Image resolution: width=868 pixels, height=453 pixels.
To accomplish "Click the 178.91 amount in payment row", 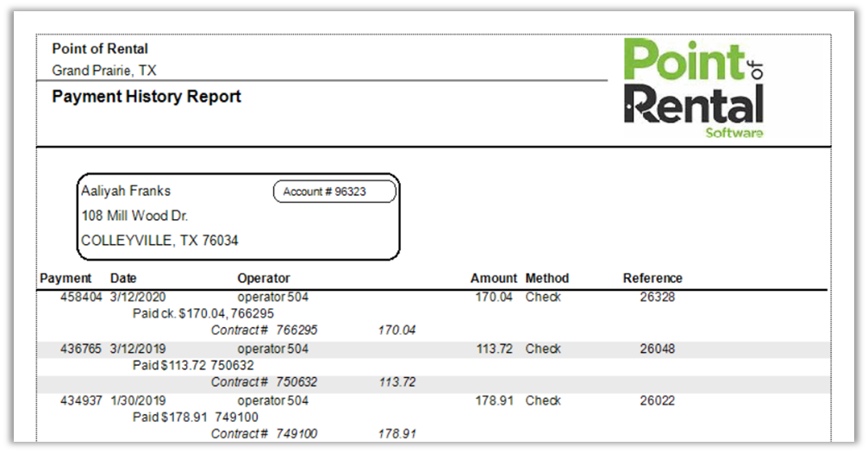I will pyautogui.click(x=494, y=400).
